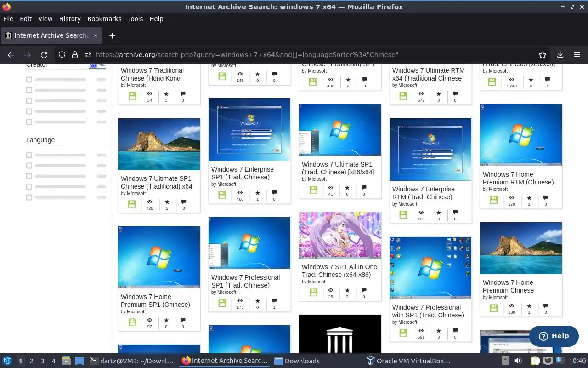Bookmark this page with the star icon
The width and height of the screenshot is (588, 368).
[543, 55]
